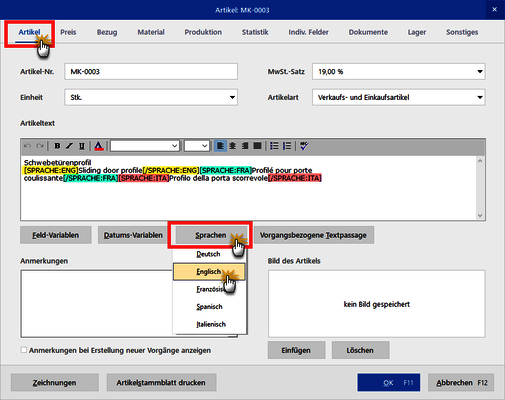Viewport: 505px width, 400px height.
Task: Click into the Artikel-Nr. input field
Action: point(151,72)
